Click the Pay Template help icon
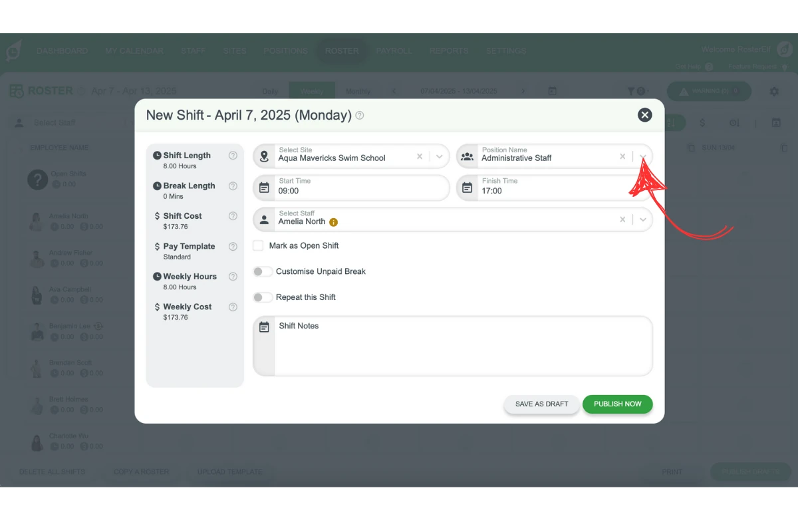798x532 pixels. (x=233, y=247)
